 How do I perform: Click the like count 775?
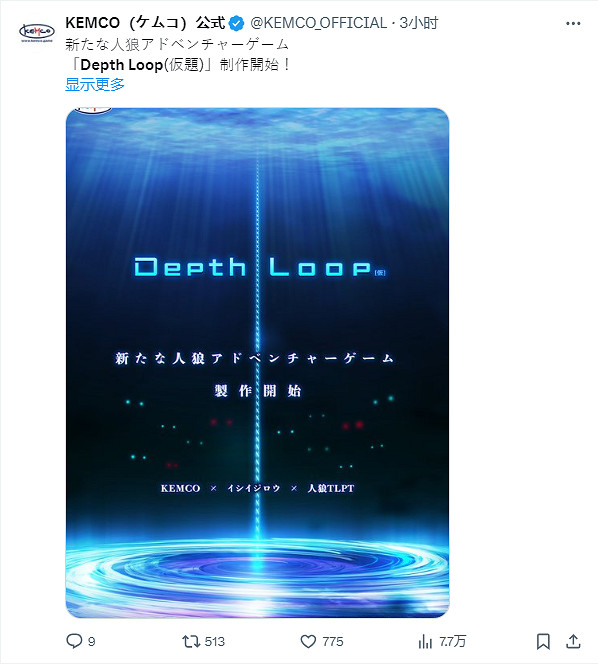click(x=333, y=642)
